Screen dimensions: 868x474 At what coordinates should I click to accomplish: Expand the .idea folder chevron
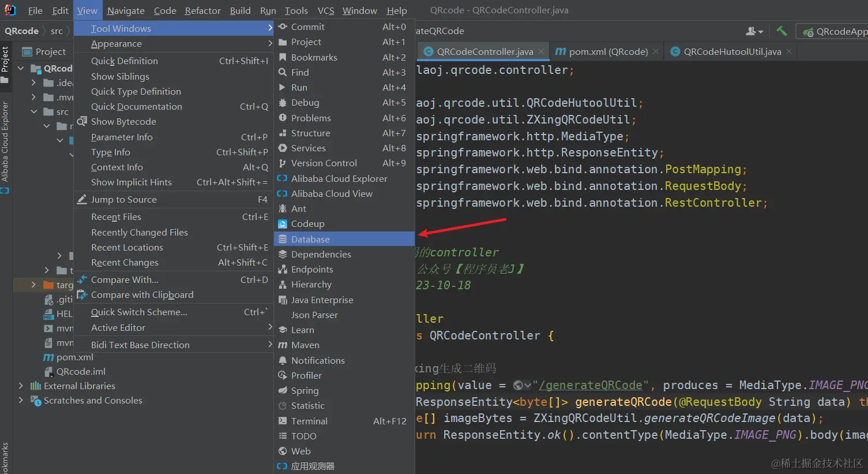point(33,83)
